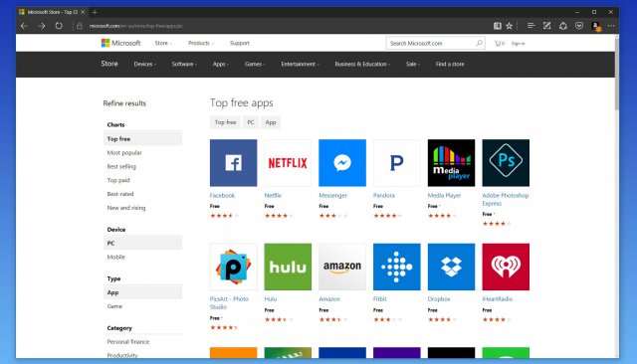Open the Media Player app icon

click(x=451, y=163)
